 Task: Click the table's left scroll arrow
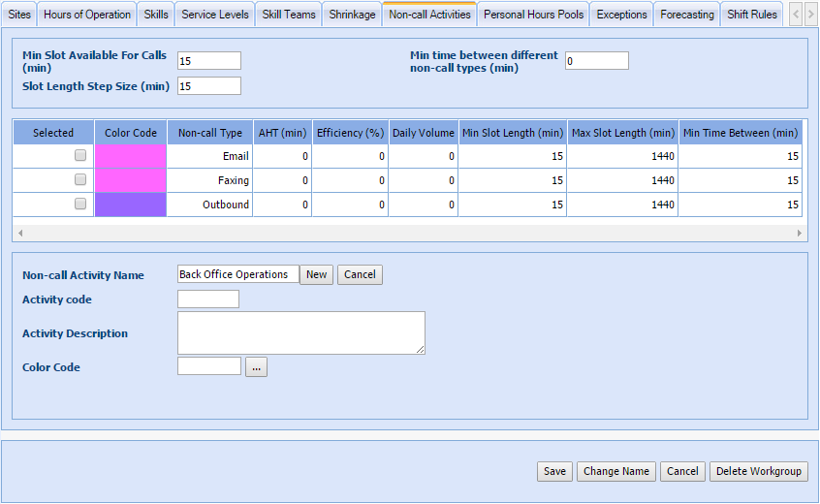(19, 234)
